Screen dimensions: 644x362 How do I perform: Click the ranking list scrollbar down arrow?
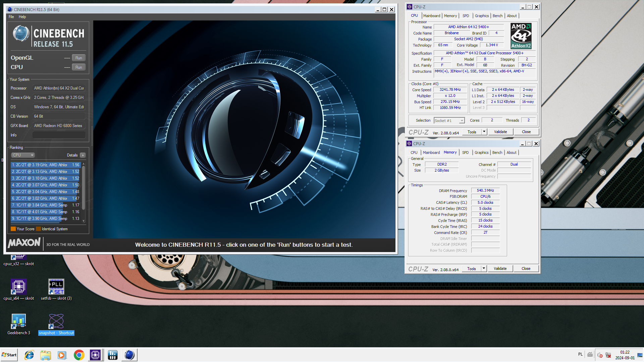84,221
